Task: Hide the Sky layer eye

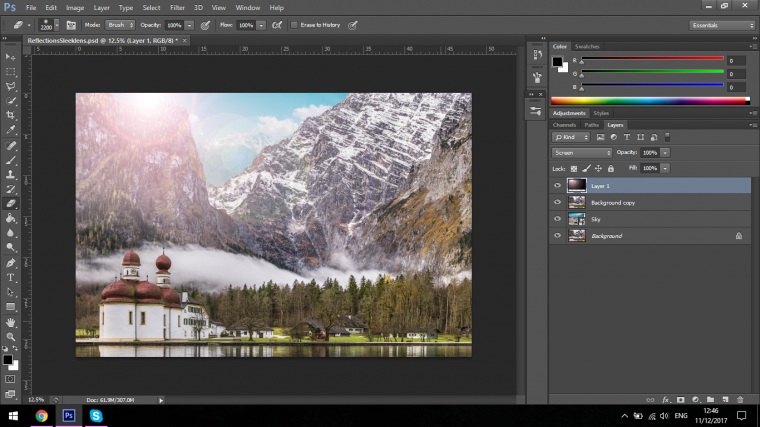Action: [557, 219]
